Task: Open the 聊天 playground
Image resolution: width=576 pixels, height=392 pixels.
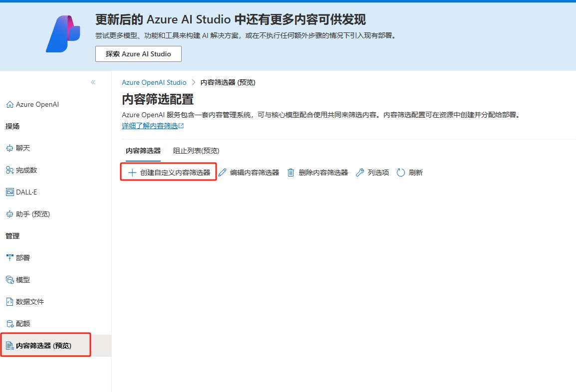Action: click(23, 148)
